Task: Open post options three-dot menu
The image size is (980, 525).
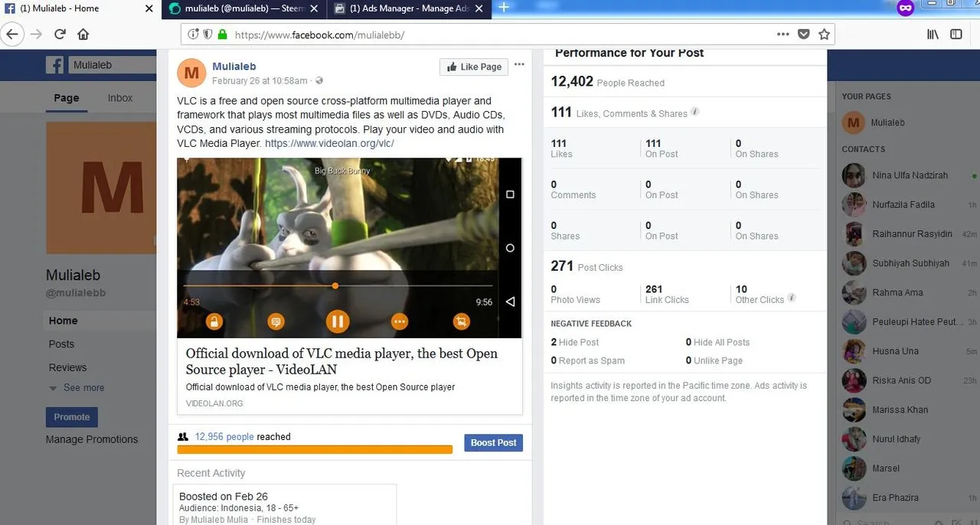Action: [x=520, y=64]
